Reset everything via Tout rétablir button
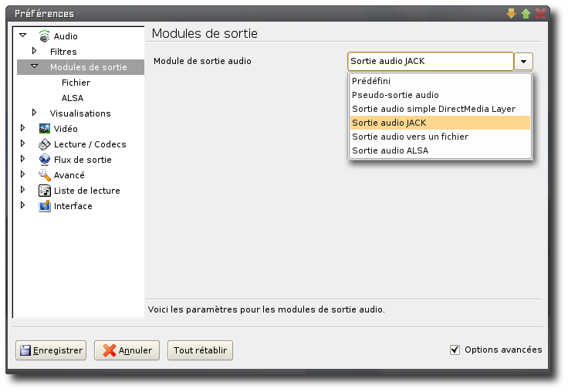568x392 pixels. tap(200, 350)
